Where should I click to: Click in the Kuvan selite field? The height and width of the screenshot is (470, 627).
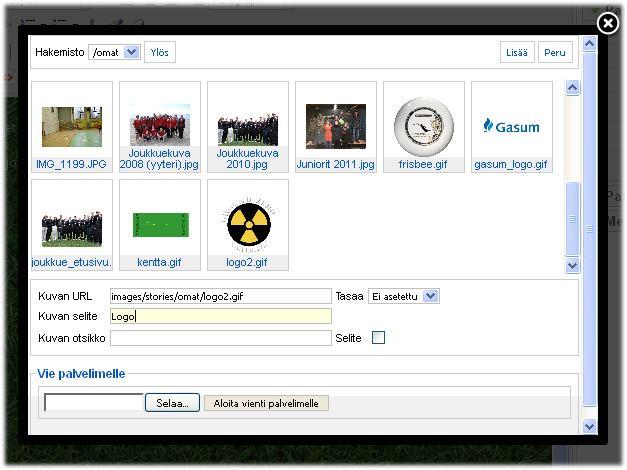221,316
